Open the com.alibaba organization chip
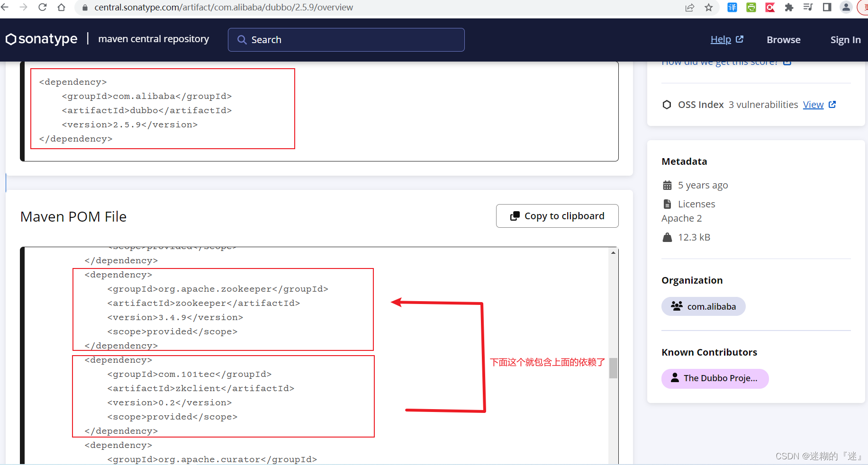 click(704, 306)
